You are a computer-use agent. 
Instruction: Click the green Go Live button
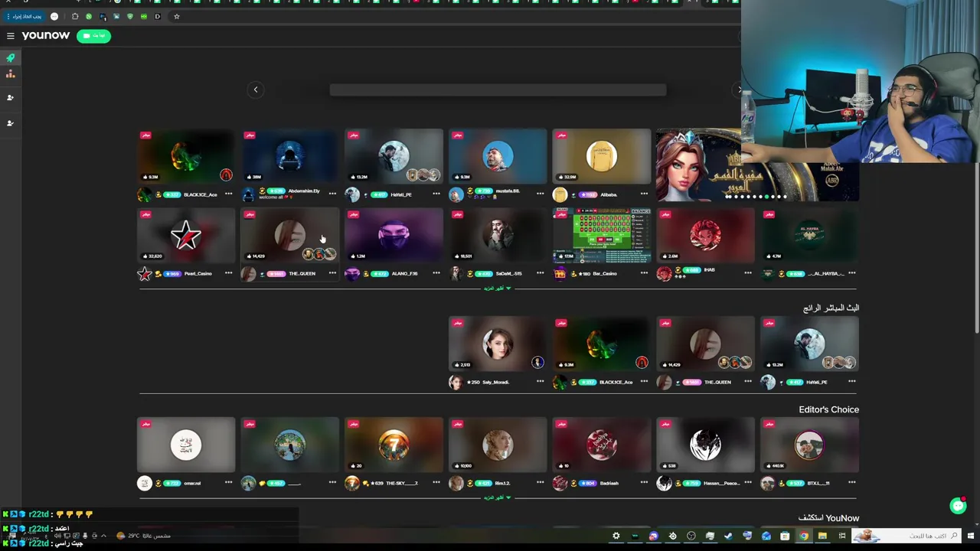coord(93,36)
